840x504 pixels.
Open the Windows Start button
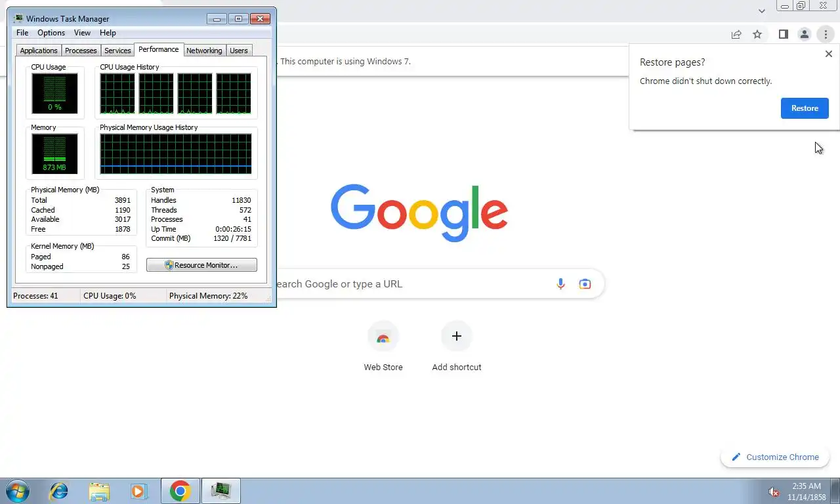[17, 491]
